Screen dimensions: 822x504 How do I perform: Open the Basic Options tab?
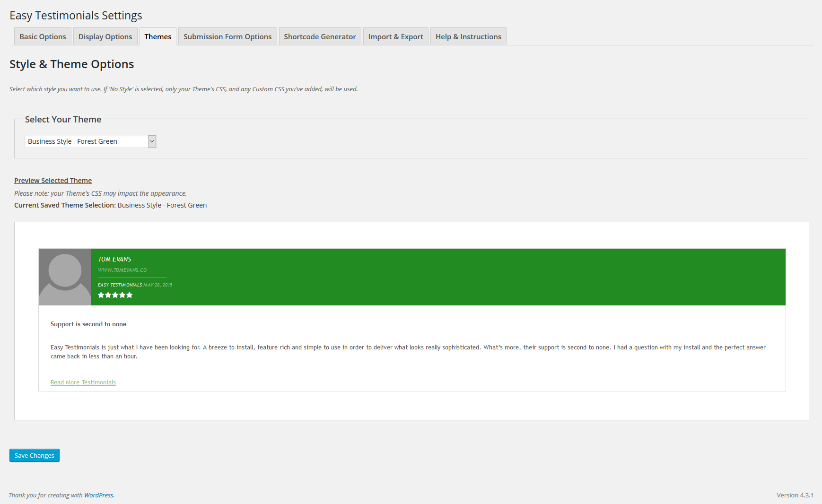pyautogui.click(x=43, y=37)
